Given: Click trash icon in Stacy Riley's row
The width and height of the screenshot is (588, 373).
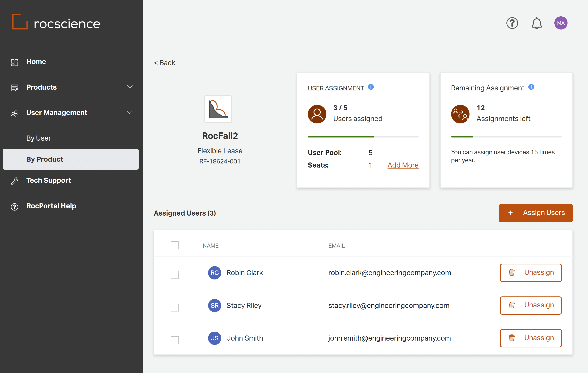Looking at the screenshot, I should pyautogui.click(x=511, y=305).
